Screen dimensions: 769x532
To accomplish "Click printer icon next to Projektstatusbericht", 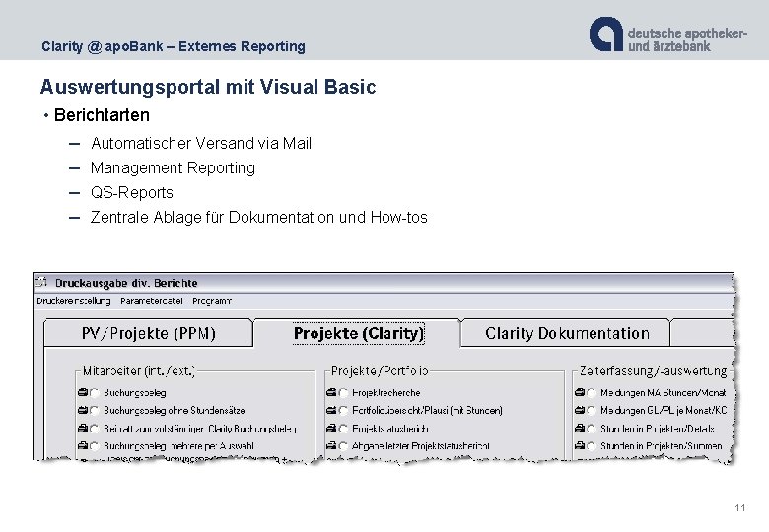I will (x=331, y=429).
